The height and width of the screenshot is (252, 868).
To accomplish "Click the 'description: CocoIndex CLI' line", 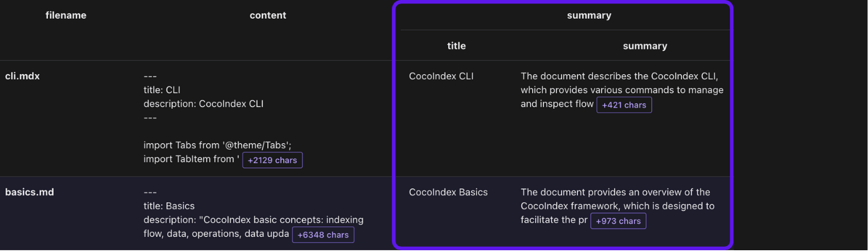I will click(x=204, y=104).
